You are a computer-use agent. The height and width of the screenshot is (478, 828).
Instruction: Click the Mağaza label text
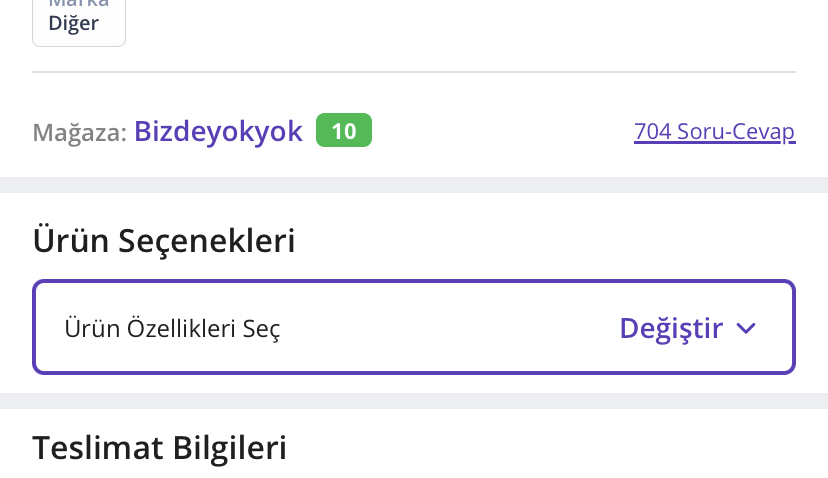click(79, 132)
